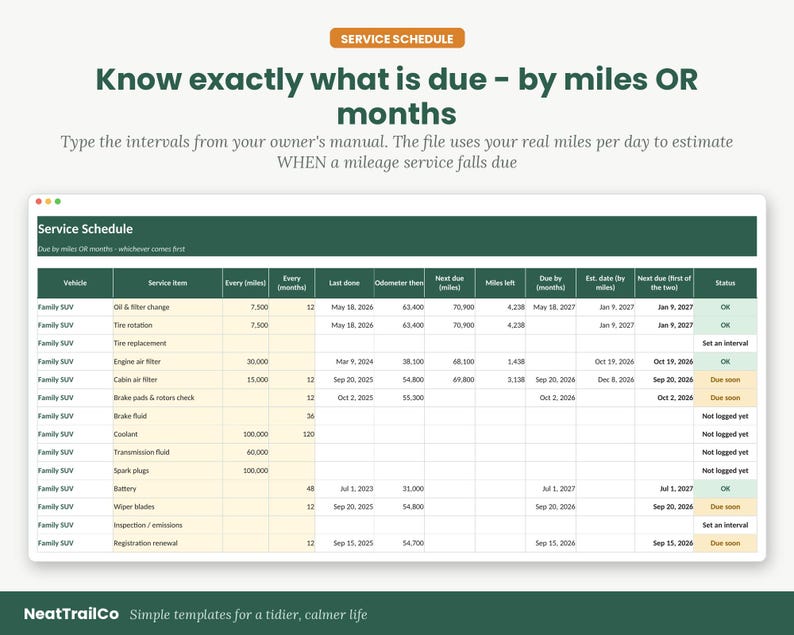Click the Vehicle column header

[x=75, y=283]
